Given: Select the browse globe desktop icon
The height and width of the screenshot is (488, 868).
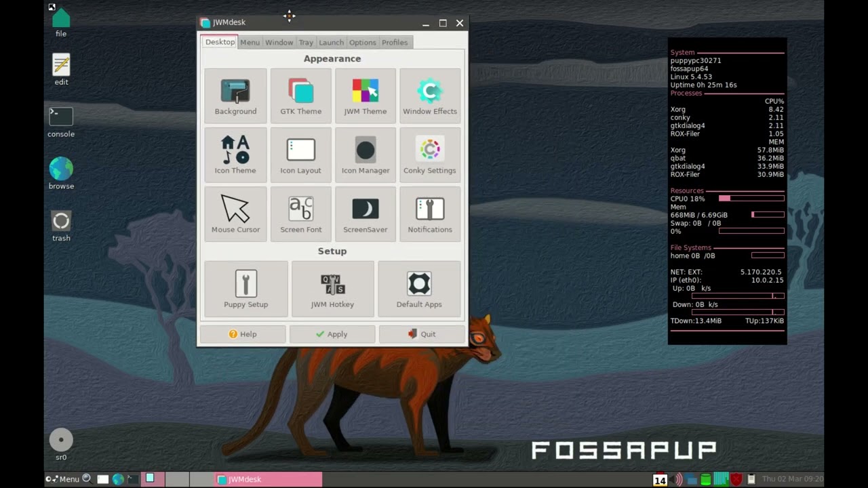Looking at the screenshot, I should [x=61, y=174].
